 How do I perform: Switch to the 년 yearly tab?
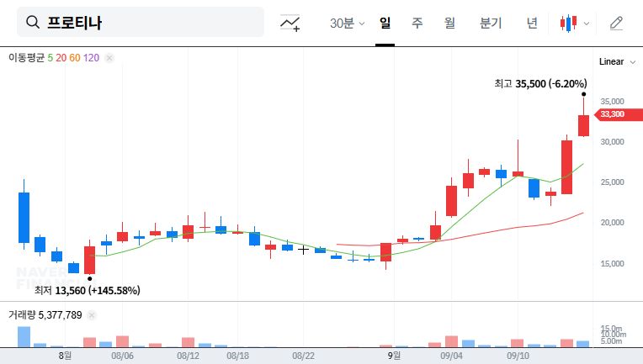click(x=532, y=23)
